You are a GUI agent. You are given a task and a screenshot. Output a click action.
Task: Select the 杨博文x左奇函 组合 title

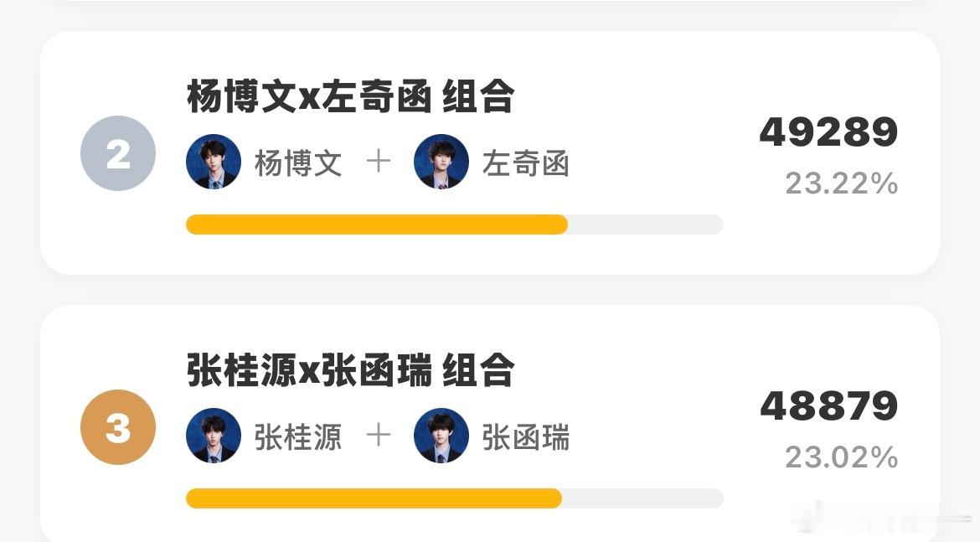tap(351, 97)
